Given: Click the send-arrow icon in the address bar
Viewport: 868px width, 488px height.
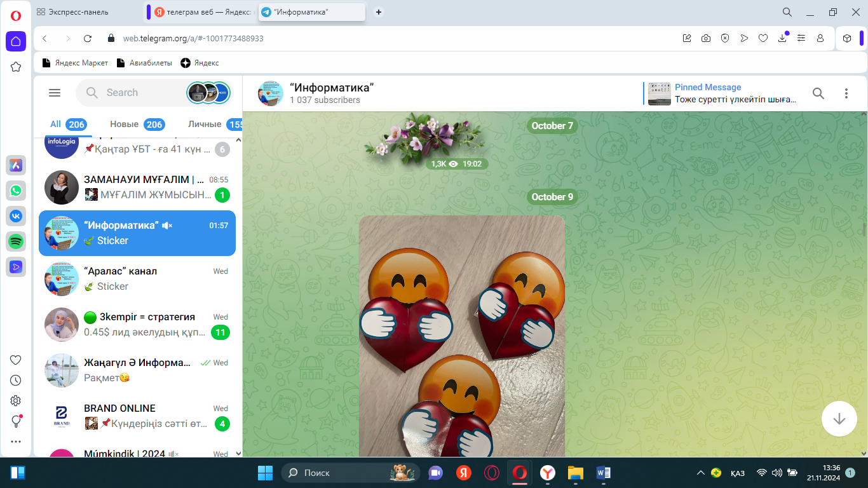Looking at the screenshot, I should pos(744,38).
